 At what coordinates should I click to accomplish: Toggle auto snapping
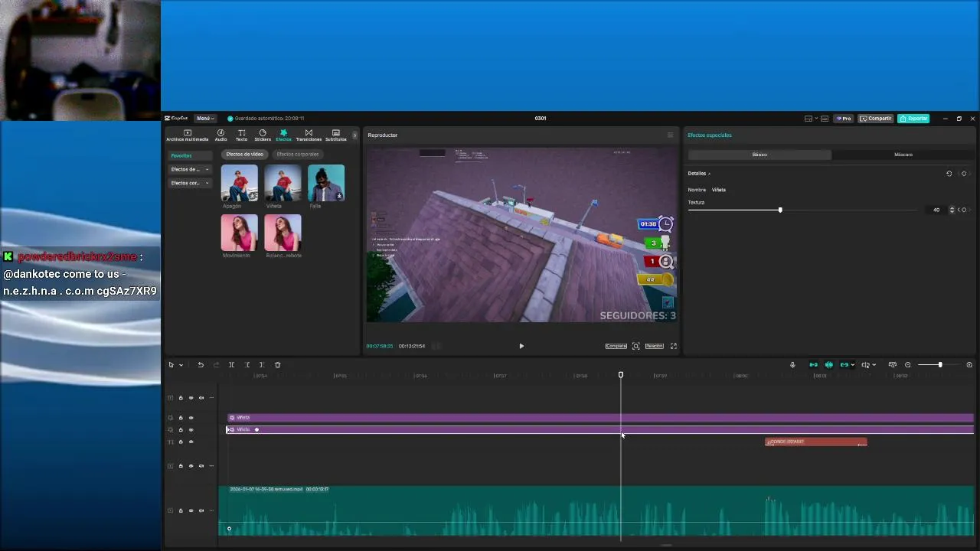828,365
